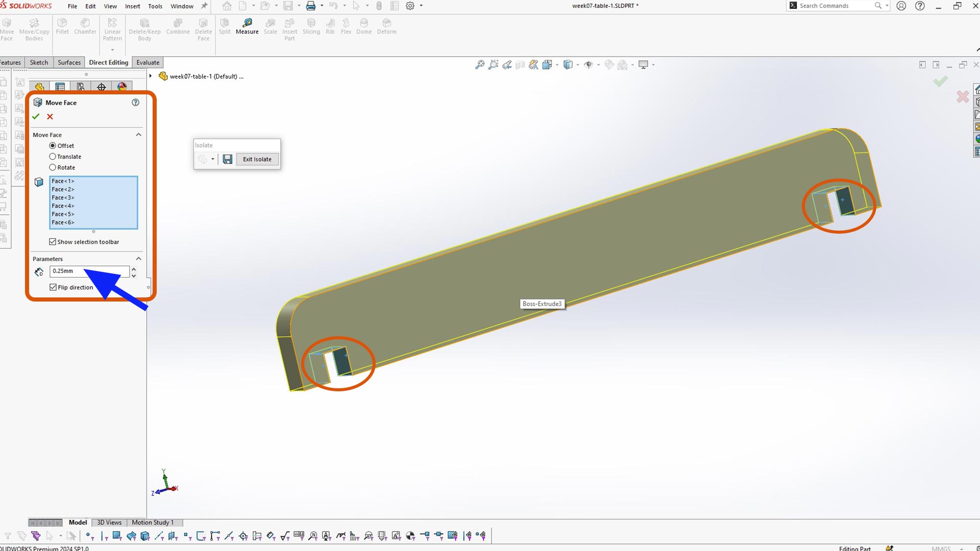Open the Tools menu
Screen dimensions: 980x551
pyautogui.click(x=155, y=6)
